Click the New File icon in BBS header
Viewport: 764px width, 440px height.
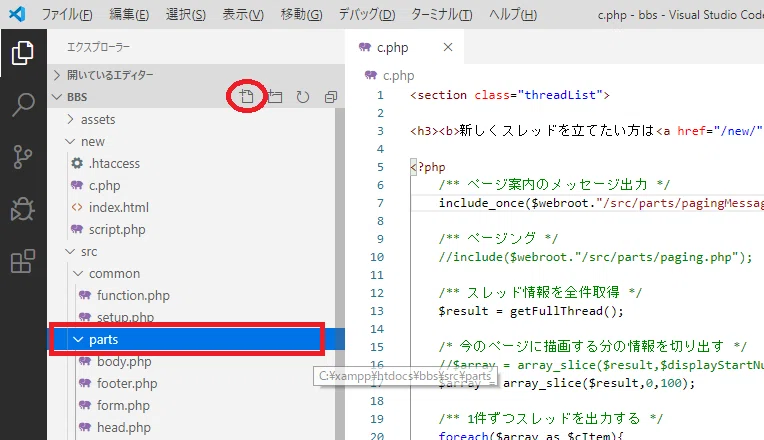click(247, 96)
